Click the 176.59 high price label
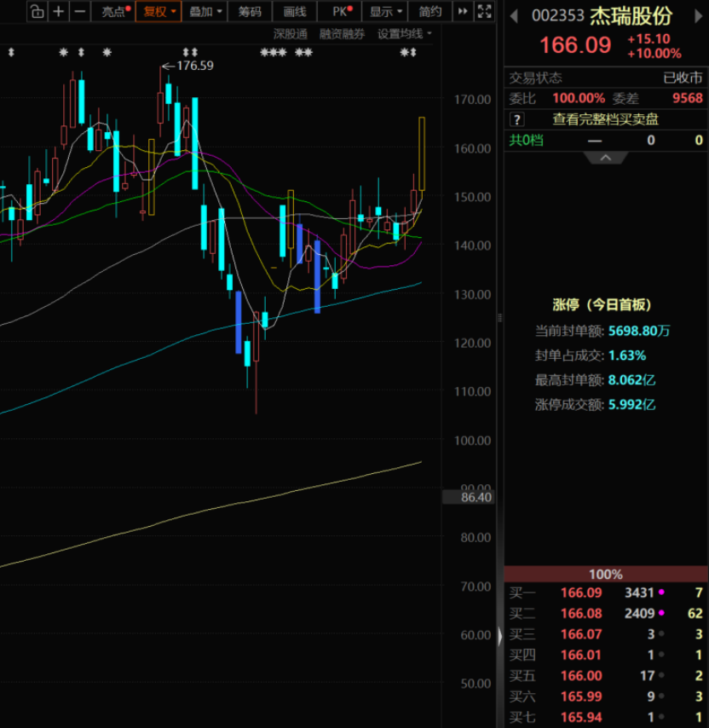The height and width of the screenshot is (728, 709). pyautogui.click(x=195, y=66)
